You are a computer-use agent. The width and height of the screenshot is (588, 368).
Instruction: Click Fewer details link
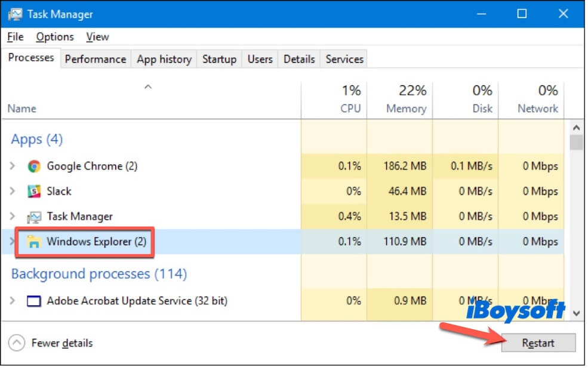62,343
